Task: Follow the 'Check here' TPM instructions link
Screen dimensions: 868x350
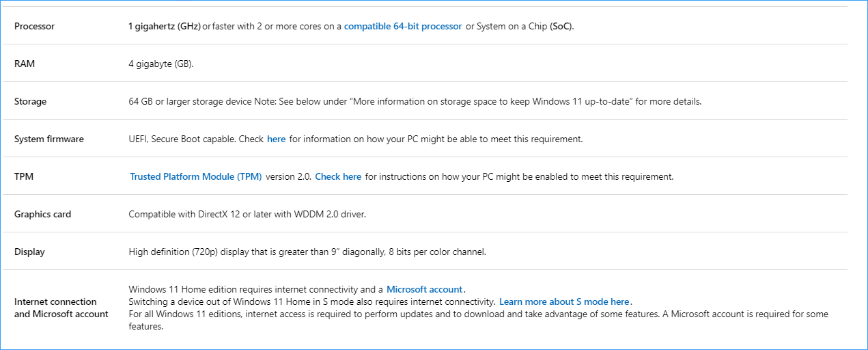Action: (338, 176)
